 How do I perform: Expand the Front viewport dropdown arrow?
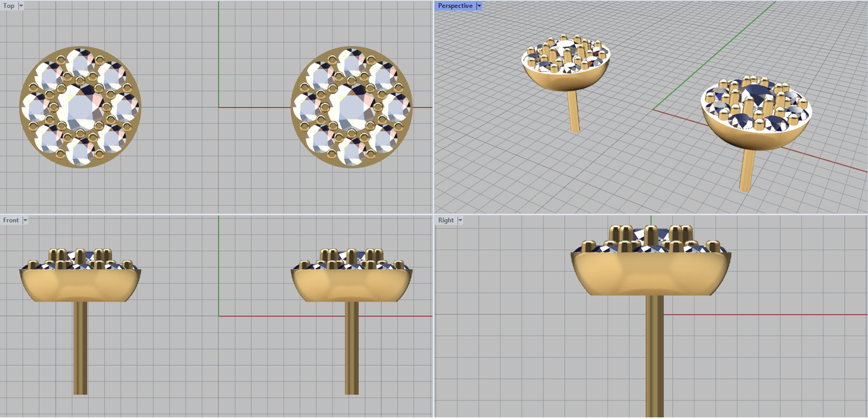25,220
